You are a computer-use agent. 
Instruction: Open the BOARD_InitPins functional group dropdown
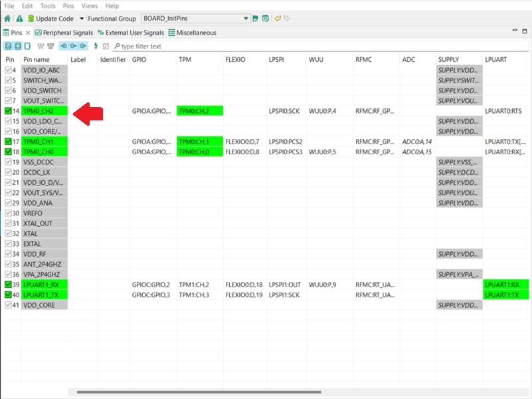coord(246,19)
